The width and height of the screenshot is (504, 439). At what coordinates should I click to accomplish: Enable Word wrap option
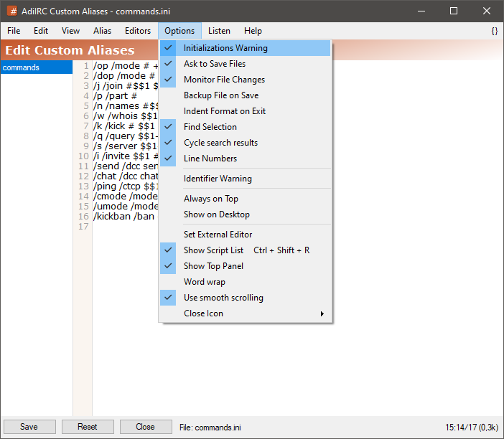[246, 282]
